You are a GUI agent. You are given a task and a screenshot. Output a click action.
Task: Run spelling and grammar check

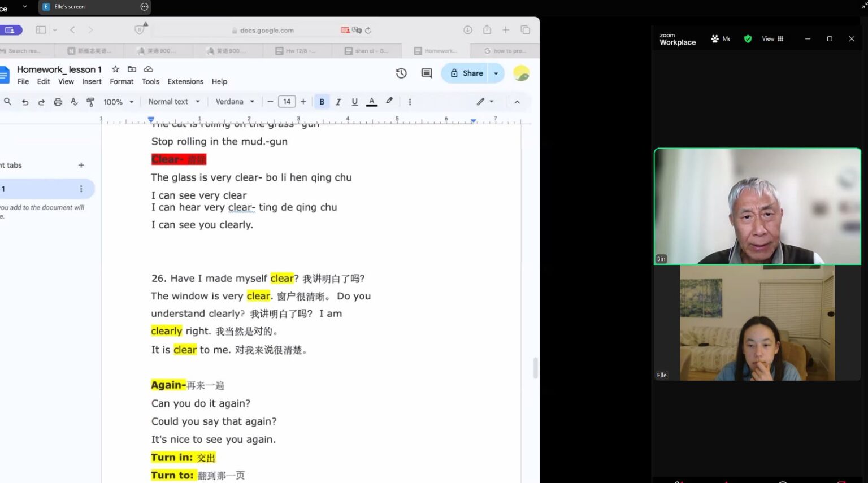74,102
